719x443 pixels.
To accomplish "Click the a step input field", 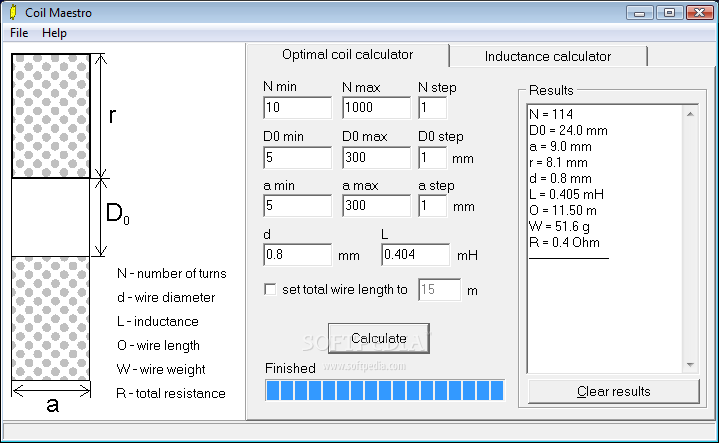I will (432, 205).
